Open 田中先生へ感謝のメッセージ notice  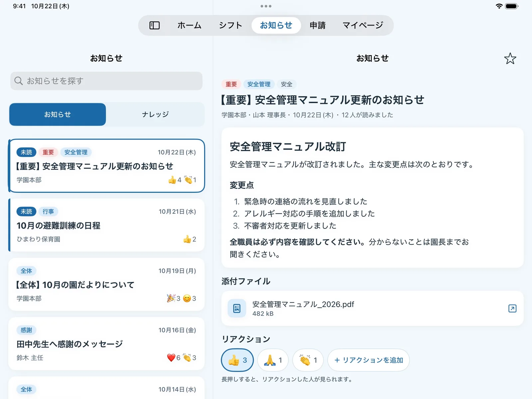(x=106, y=343)
